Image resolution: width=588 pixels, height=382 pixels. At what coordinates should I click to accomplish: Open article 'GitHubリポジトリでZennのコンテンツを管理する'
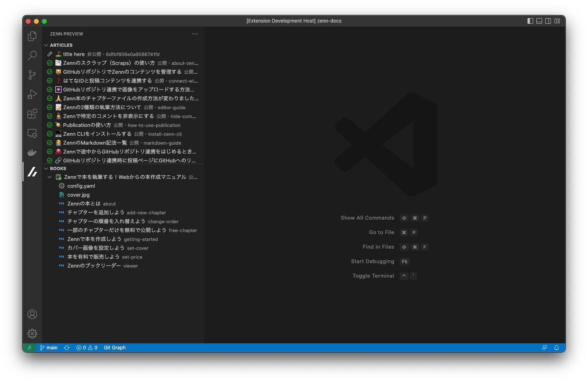[x=123, y=72]
